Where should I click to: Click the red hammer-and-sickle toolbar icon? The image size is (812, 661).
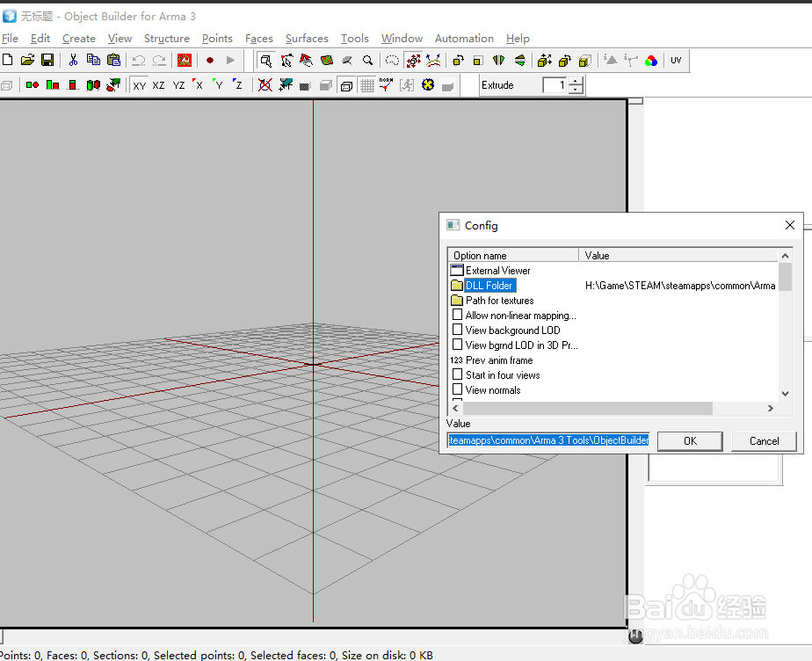185,60
